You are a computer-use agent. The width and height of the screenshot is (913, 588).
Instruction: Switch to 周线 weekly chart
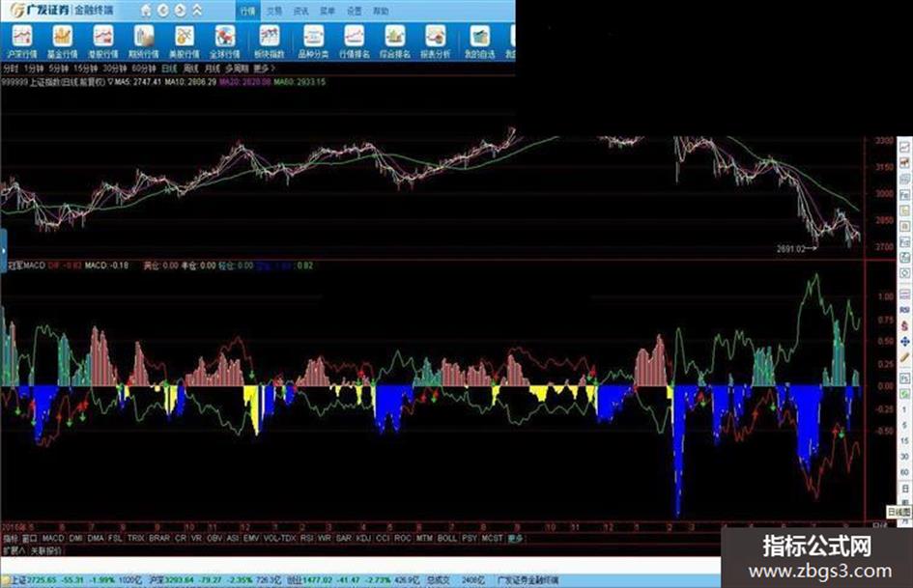tap(191, 69)
